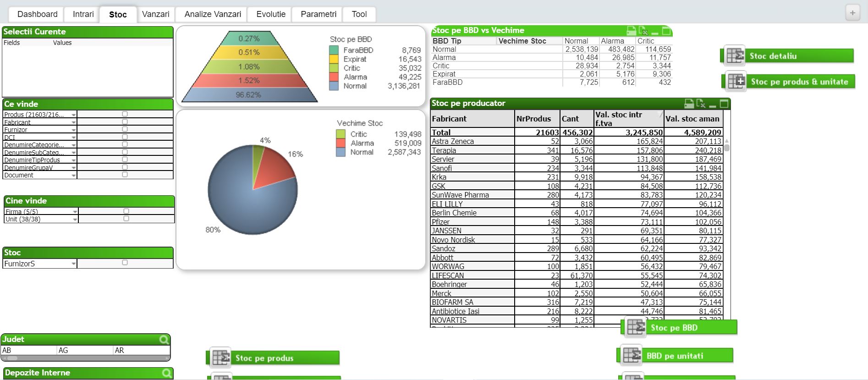The image size is (868, 380).
Task: Expand the DCI field dropdown
Action: [73, 138]
